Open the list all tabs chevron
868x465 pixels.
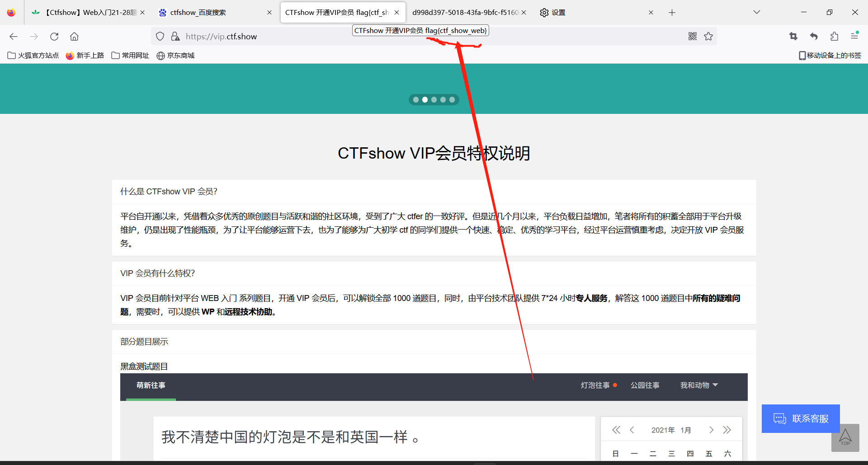coord(756,12)
